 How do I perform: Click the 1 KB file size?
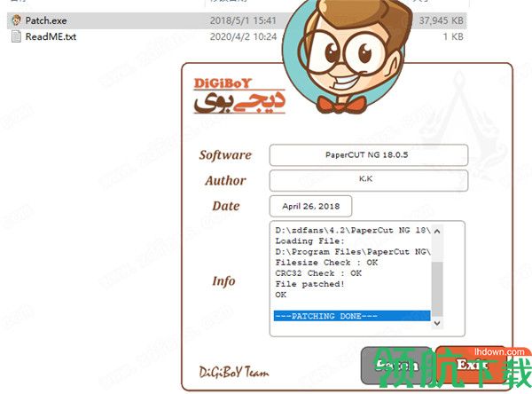(x=453, y=36)
